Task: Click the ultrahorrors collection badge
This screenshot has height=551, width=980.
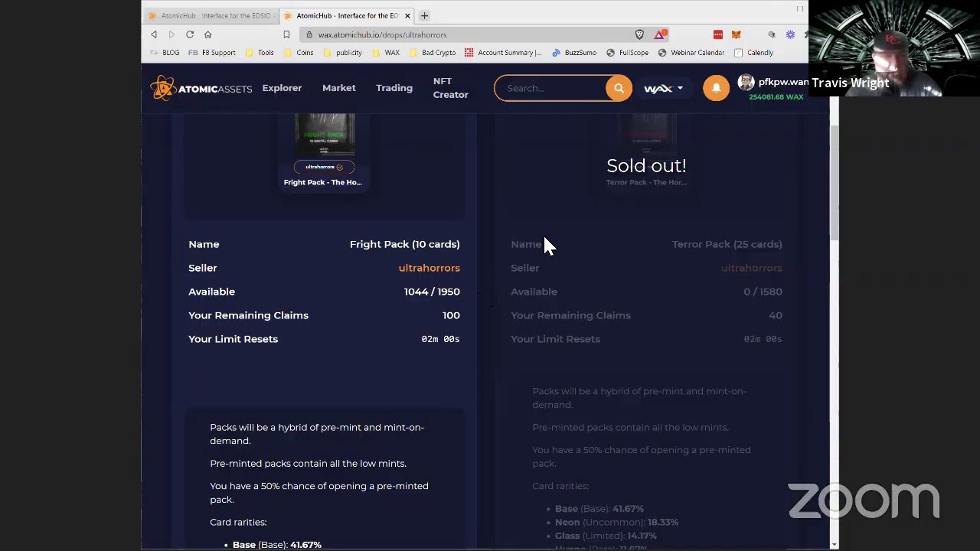Action: (x=324, y=167)
